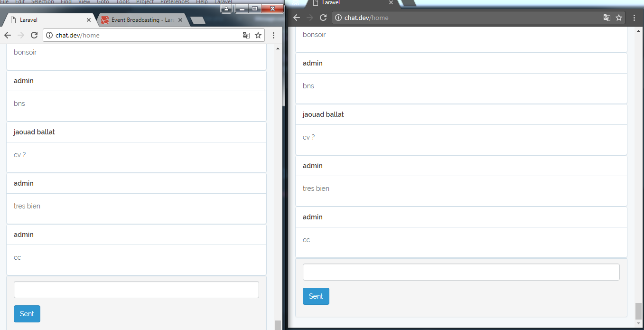This screenshot has height=330, width=644.
Task: Open translate icon in right address bar
Action: [x=607, y=18]
